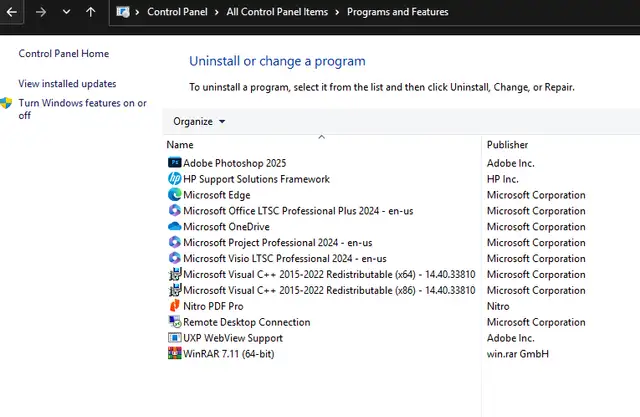This screenshot has height=417, width=640.
Task: Click the HP Support Solutions Framework icon
Action: pyautogui.click(x=175, y=179)
